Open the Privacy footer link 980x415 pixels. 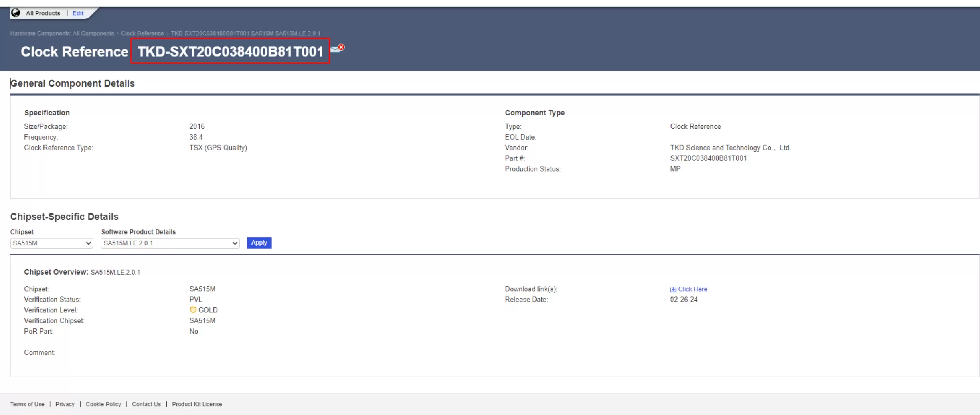point(65,404)
